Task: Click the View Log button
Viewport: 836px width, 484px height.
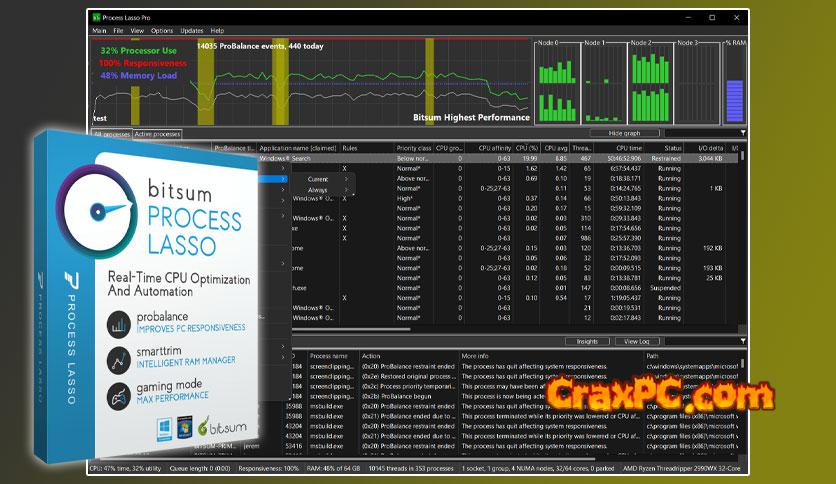Action: tap(637, 341)
